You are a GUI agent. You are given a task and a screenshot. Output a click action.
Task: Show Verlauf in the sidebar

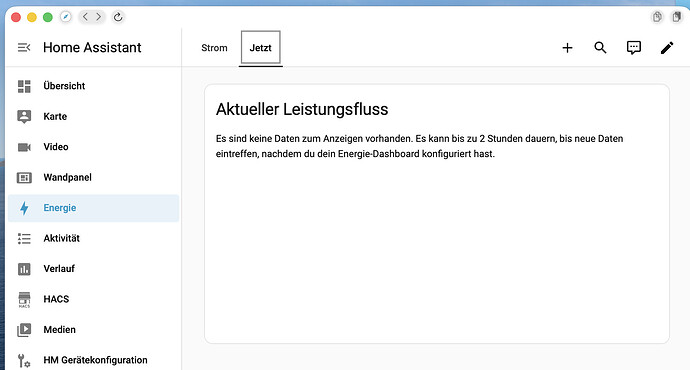click(93, 269)
